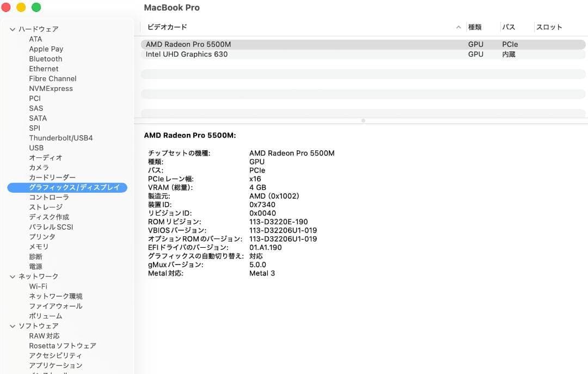View Rosettaソフトウェア details
588x374 pixels.
(x=62, y=345)
